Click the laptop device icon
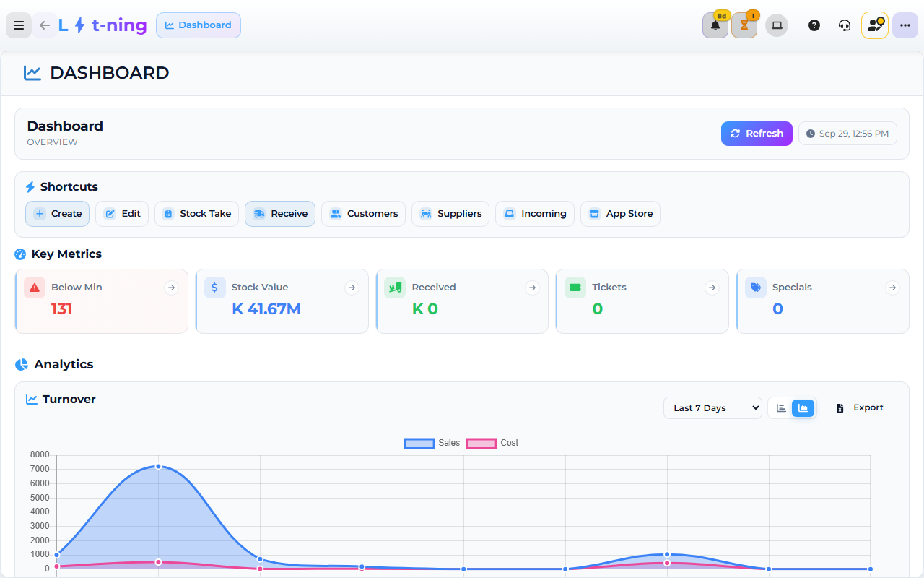924x578 pixels. coord(777,25)
